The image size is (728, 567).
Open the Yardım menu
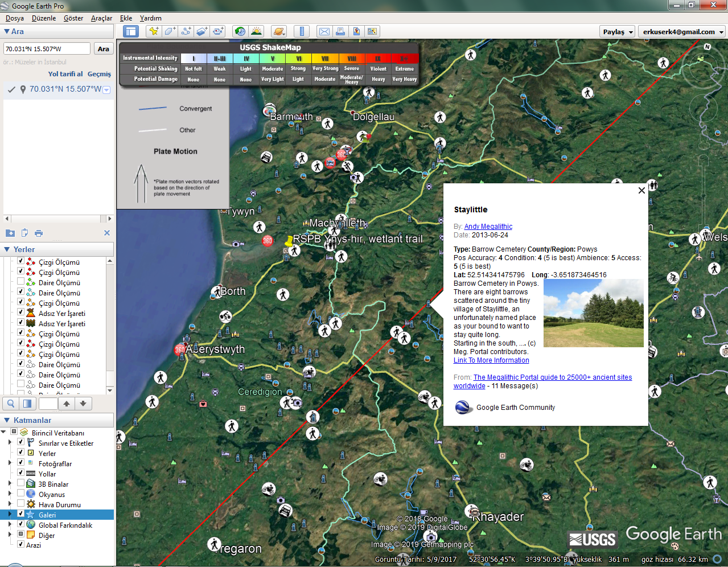150,18
